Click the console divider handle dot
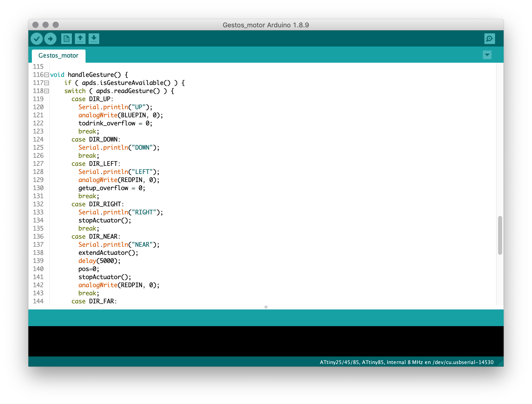The image size is (532, 404). click(266, 307)
